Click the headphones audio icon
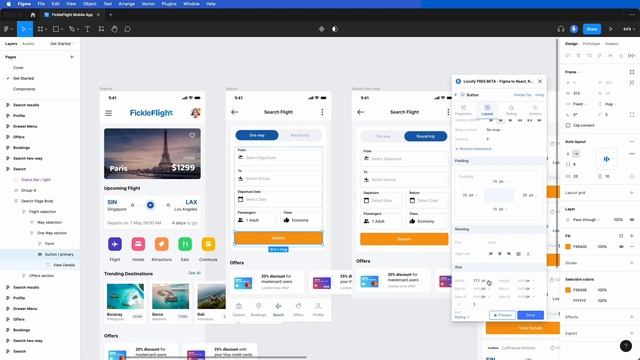 point(561,29)
